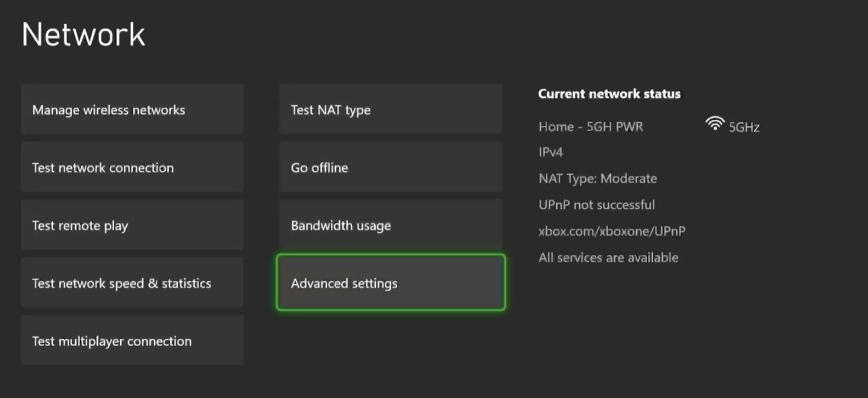Click the 5GHz band label
The width and height of the screenshot is (868, 398).
click(744, 127)
